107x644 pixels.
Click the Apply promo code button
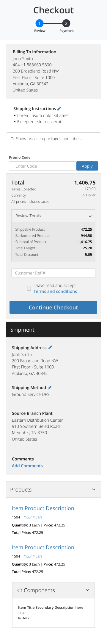click(x=87, y=166)
